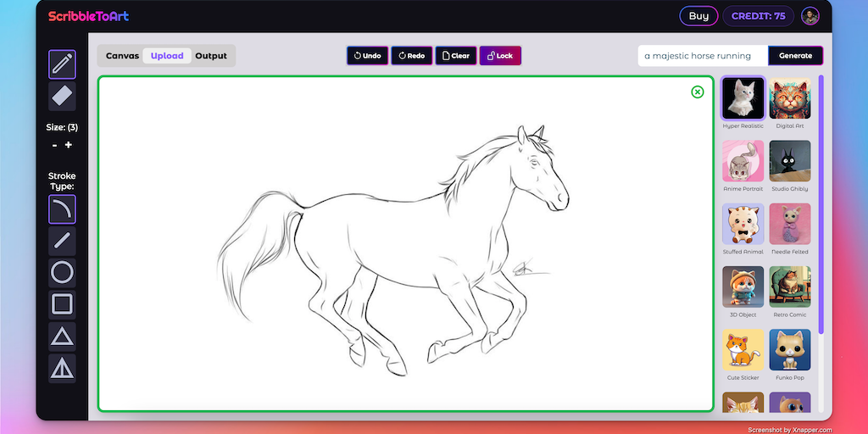Switch to the Upload tab

[x=167, y=56]
